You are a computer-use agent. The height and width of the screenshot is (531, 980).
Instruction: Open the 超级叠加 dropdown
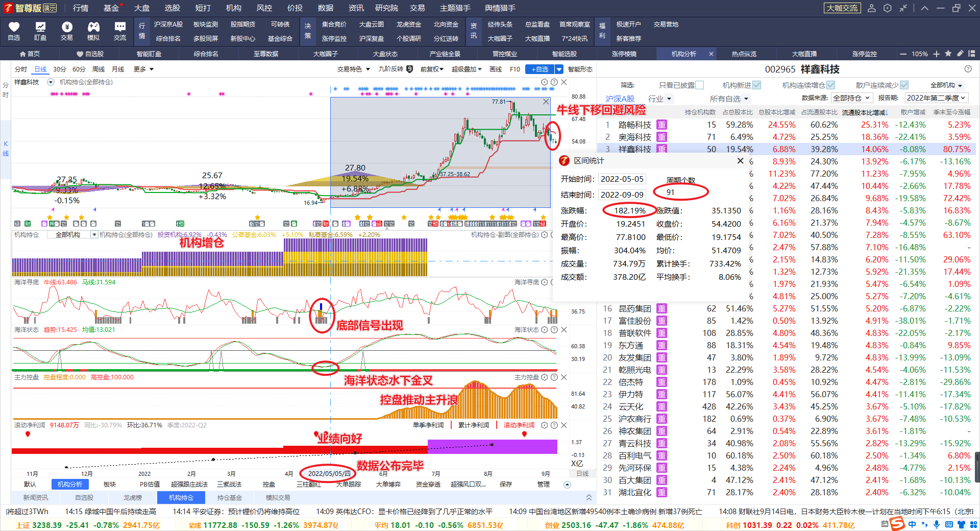coord(467,69)
